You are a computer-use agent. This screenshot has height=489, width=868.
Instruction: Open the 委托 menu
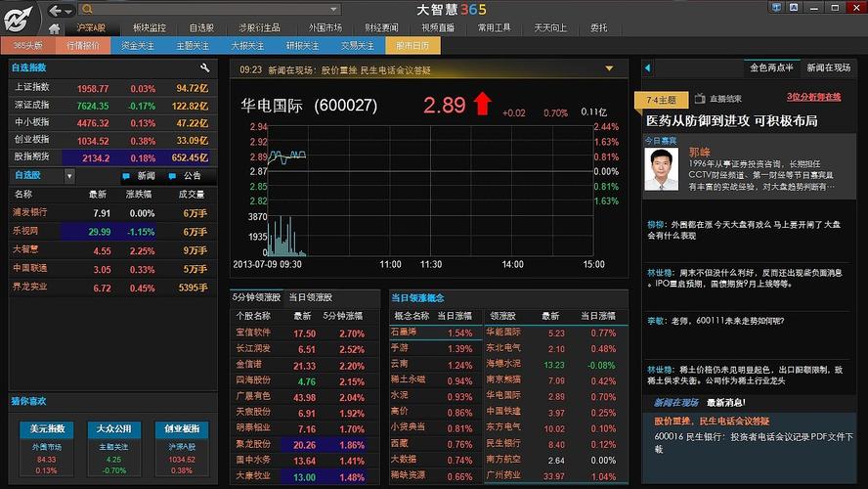[x=598, y=27]
